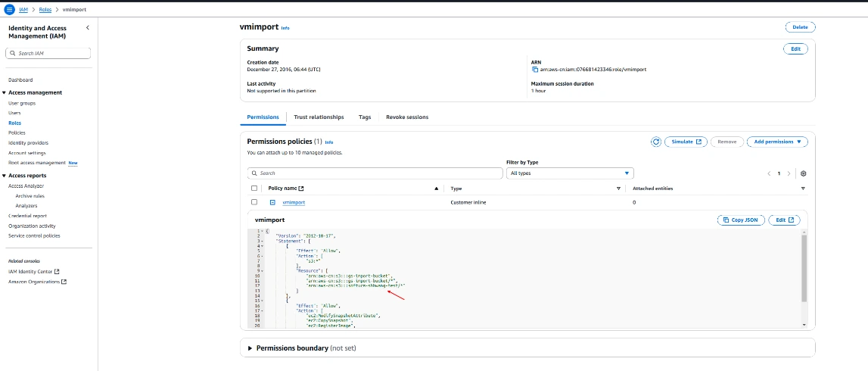Collapse the IAM sidebar with the chevron
This screenshot has width=868, height=371.
[88, 28]
